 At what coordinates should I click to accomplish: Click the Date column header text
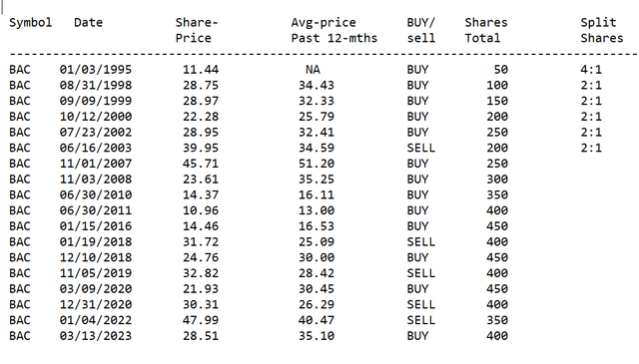pyautogui.click(x=88, y=22)
